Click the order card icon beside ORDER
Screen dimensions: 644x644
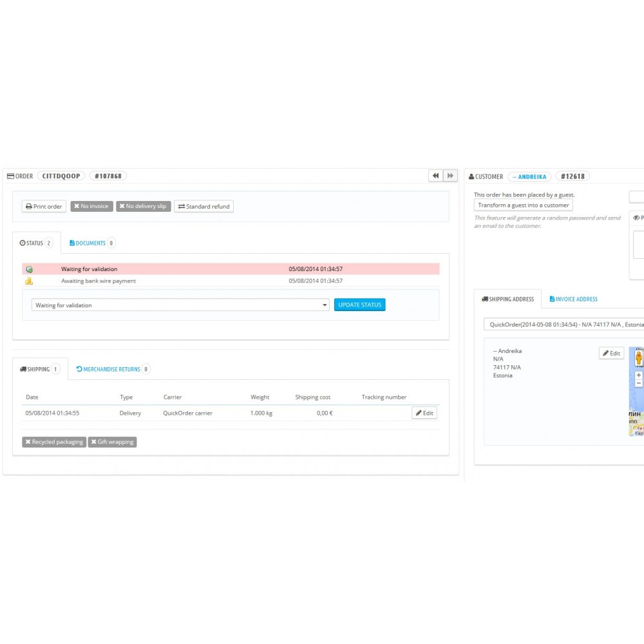point(11,176)
